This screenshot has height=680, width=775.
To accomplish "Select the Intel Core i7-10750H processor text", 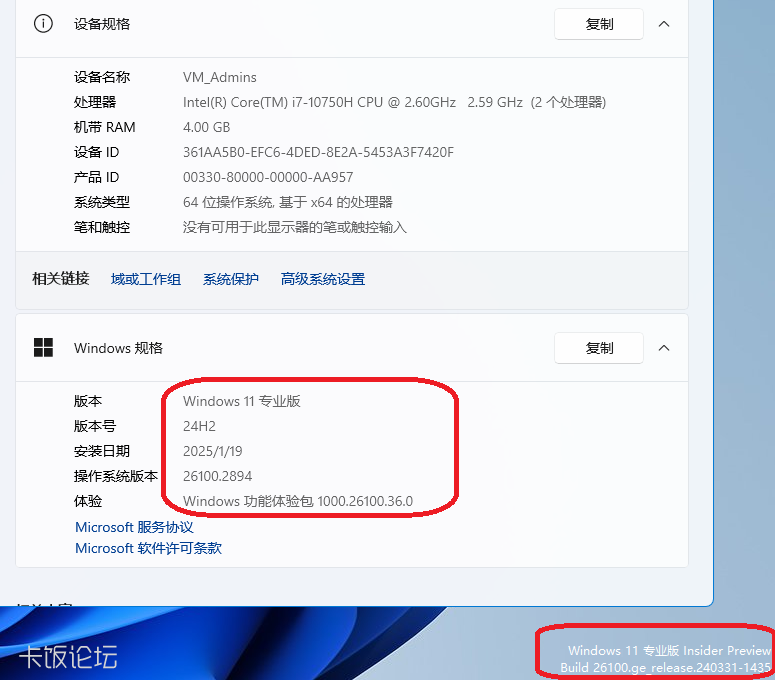I will pyautogui.click(x=394, y=102).
